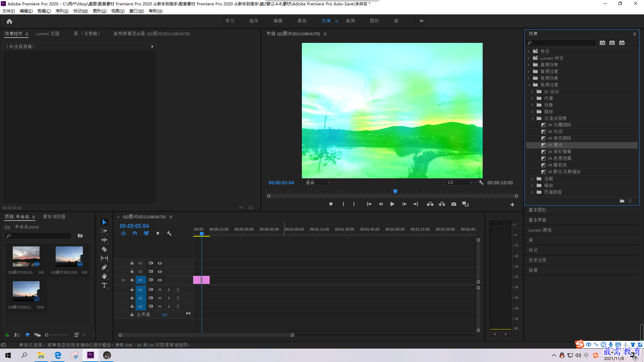
Task: Click the effects search field
Action: click(x=561, y=43)
